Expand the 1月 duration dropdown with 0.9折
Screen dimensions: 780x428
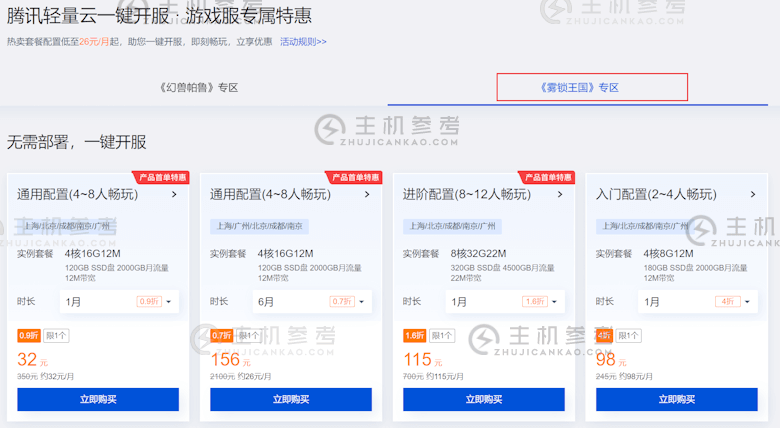[119, 302]
